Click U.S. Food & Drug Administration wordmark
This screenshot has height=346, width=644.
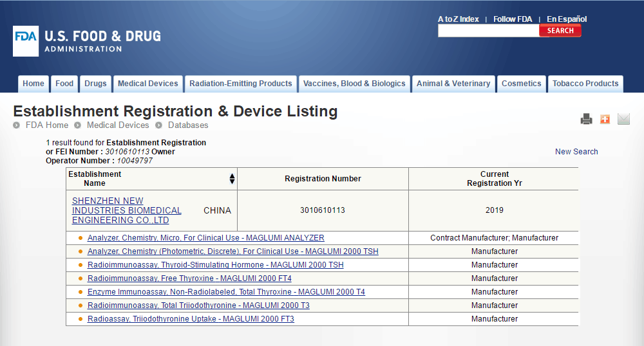[102, 41]
